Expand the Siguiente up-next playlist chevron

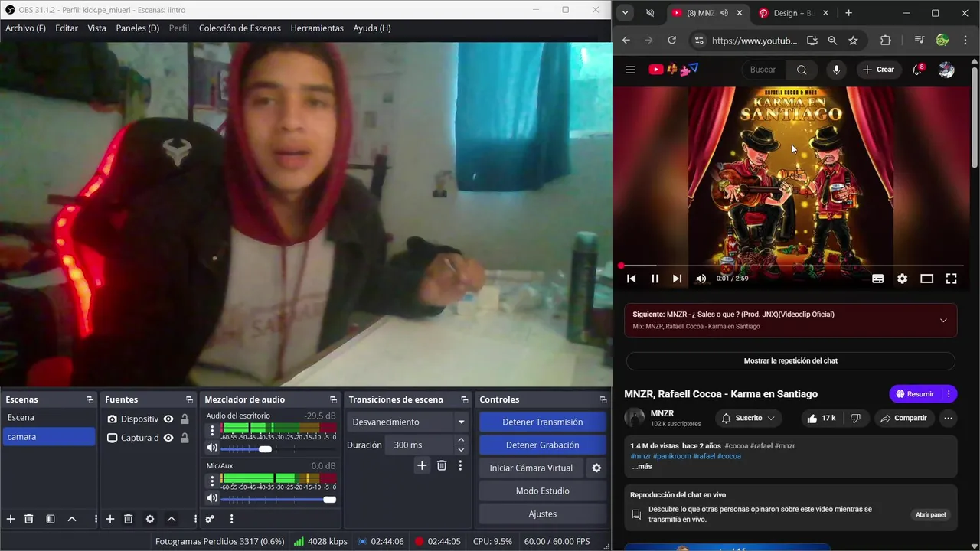943,320
